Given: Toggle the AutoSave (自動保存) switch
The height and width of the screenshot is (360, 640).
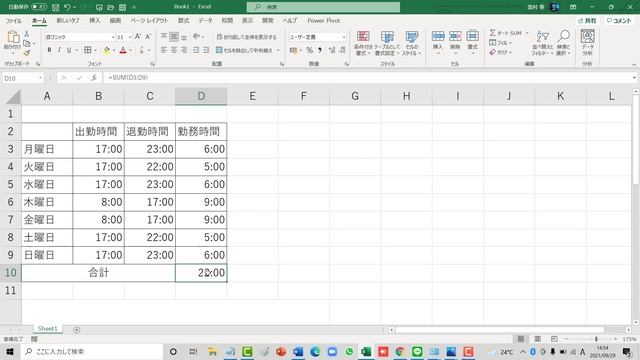Looking at the screenshot, I should [39, 7].
